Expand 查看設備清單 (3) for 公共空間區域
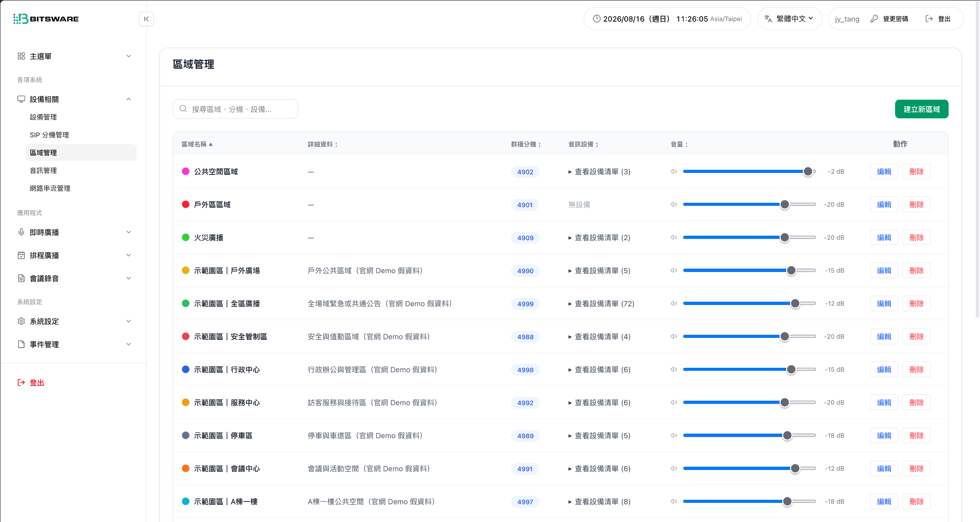The image size is (980, 522). pos(599,171)
